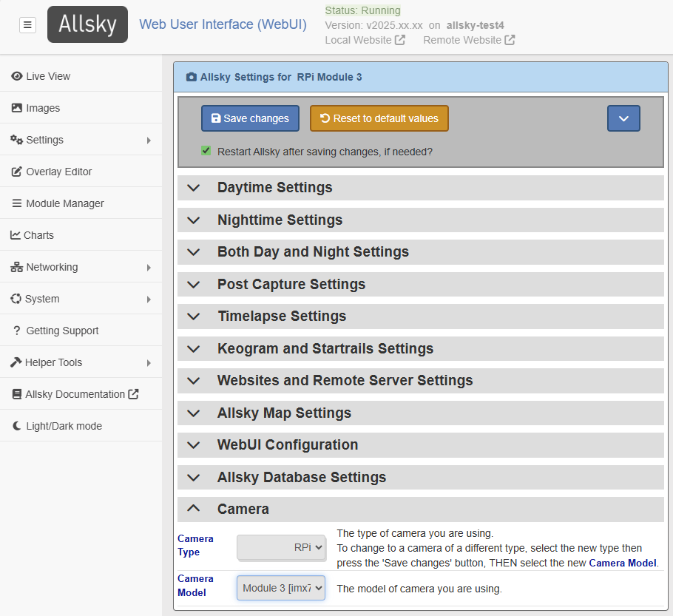Select the Images sidebar icon
Viewport: 673px width, 616px height.
44,107
